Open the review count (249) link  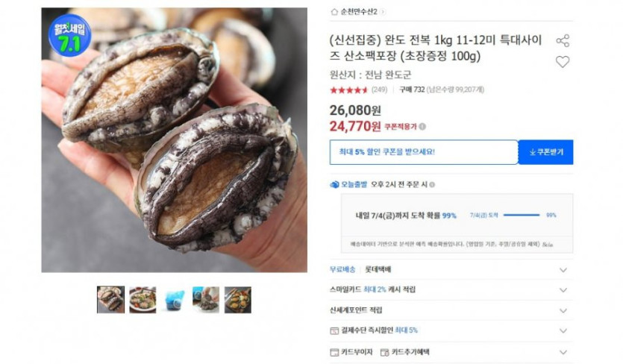(x=379, y=90)
